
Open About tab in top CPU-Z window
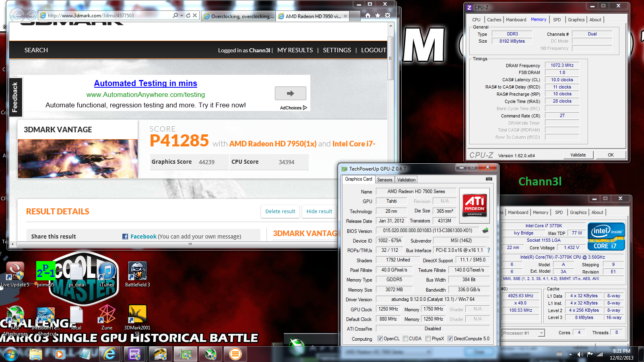click(x=595, y=20)
